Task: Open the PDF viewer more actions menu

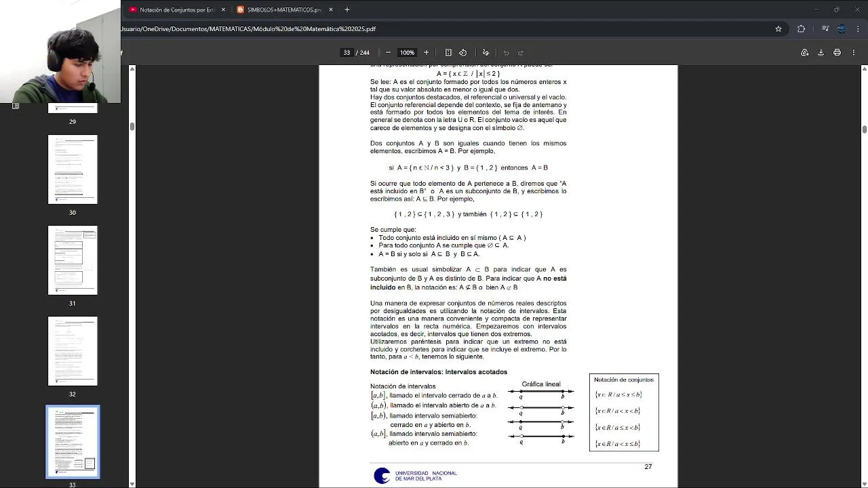Action: click(x=853, y=52)
